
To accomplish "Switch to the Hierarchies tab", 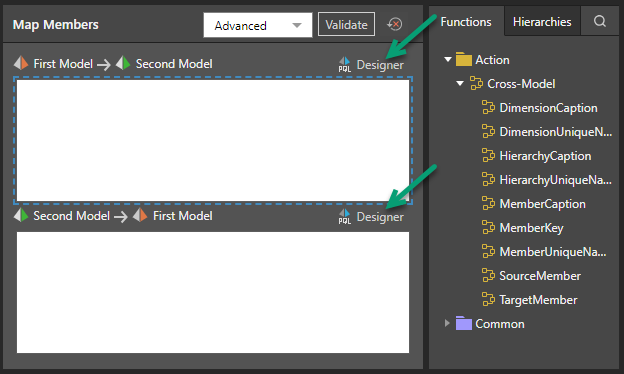I will coord(542,21).
